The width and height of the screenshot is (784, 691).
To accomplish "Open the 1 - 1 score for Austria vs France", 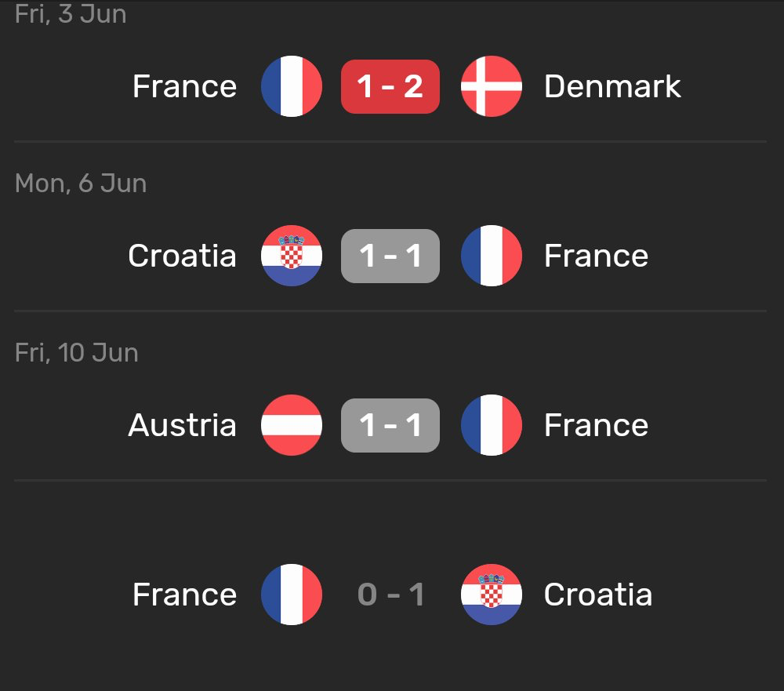I will click(x=390, y=425).
